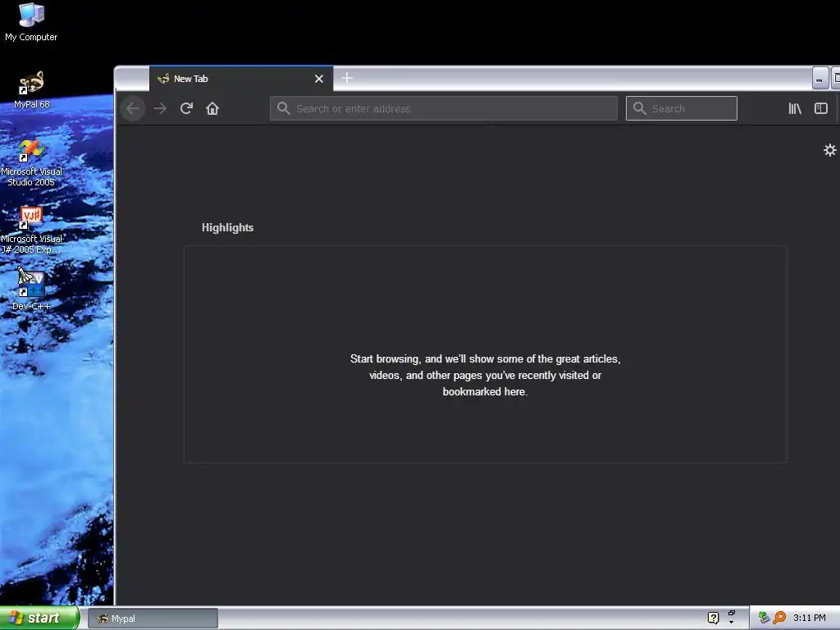This screenshot has width=840, height=630.
Task: Reload the current page
Action: (186, 109)
